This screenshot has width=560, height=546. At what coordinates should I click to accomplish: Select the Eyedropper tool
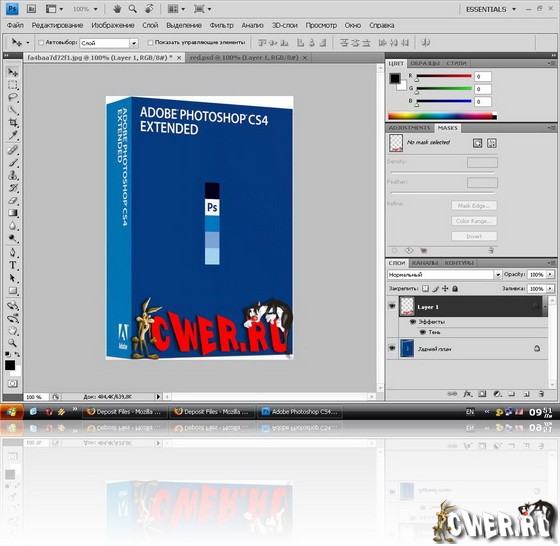[12, 135]
